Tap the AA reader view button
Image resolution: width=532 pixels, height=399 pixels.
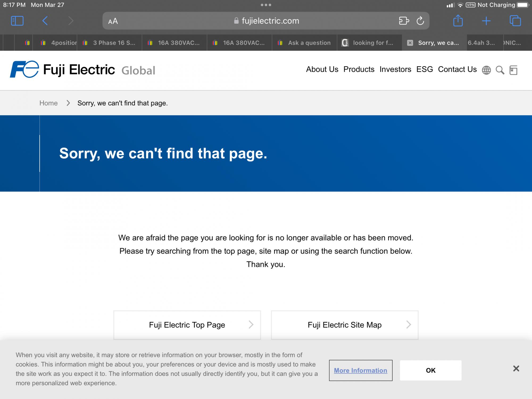113,21
